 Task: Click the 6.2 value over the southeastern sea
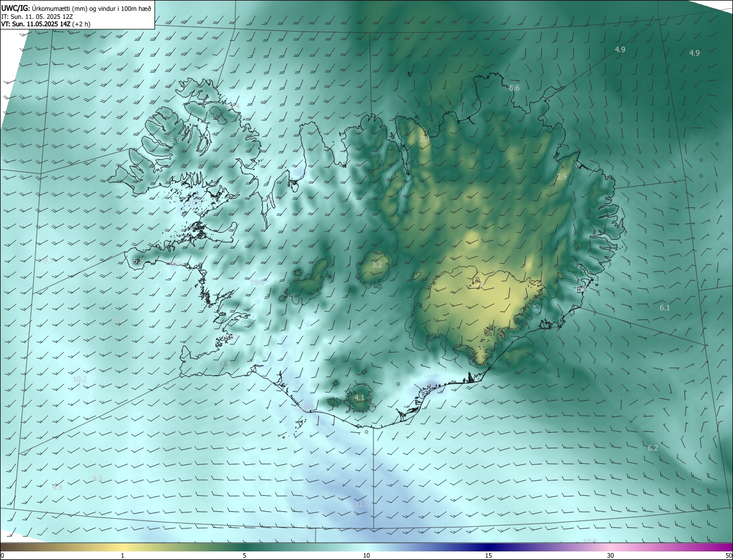click(x=653, y=448)
